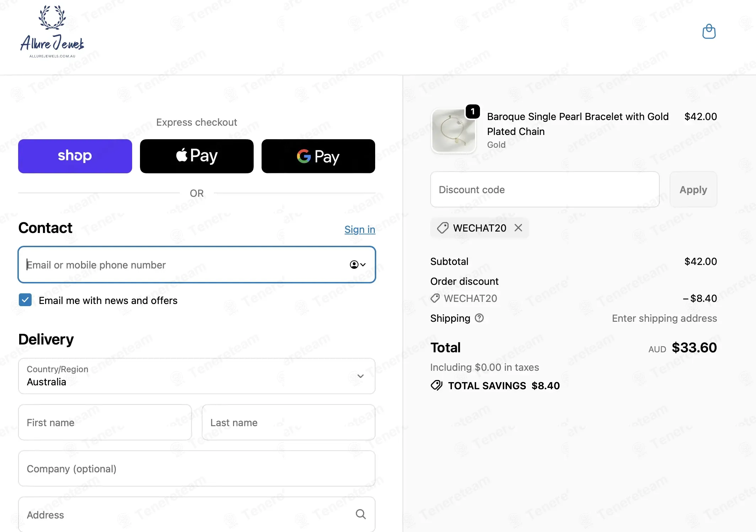
Task: Click the tag icon beside Order discount WECHAT20
Action: coord(435,298)
